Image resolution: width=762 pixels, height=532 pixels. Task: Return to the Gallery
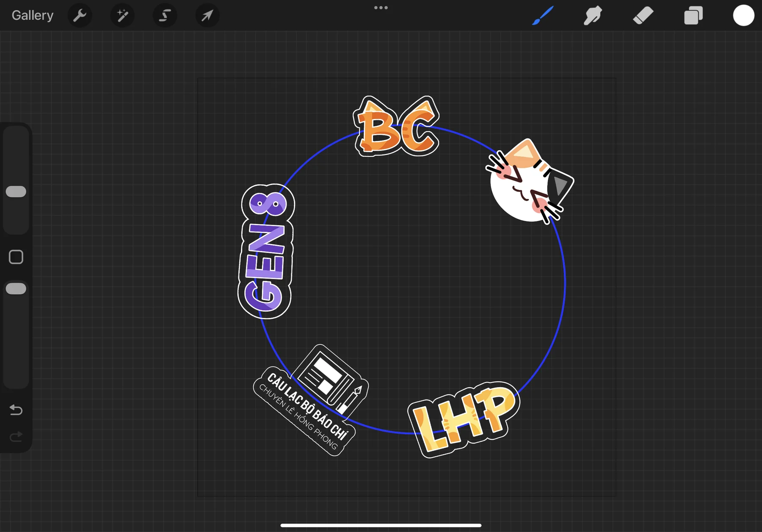[x=33, y=15]
